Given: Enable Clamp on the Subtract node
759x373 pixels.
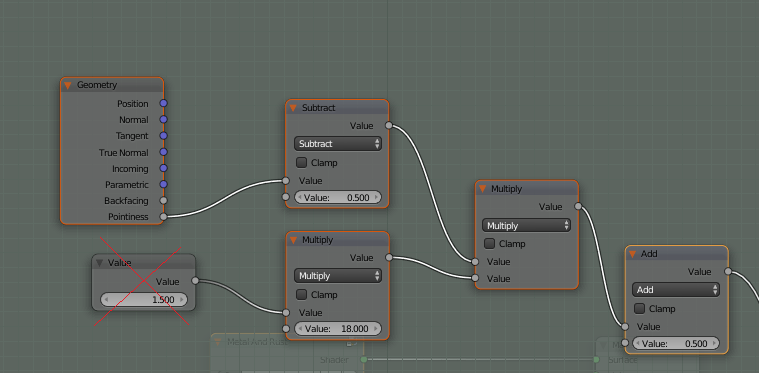Looking at the screenshot, I should click(301, 163).
